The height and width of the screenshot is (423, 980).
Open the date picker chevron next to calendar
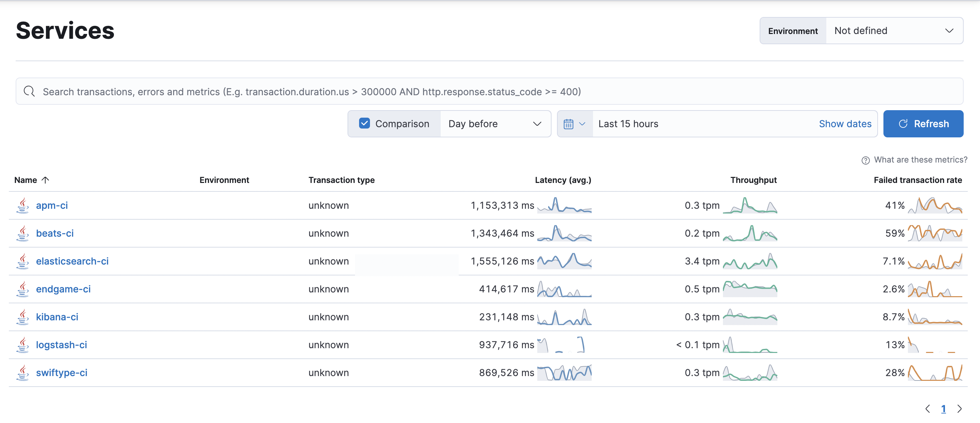click(582, 124)
